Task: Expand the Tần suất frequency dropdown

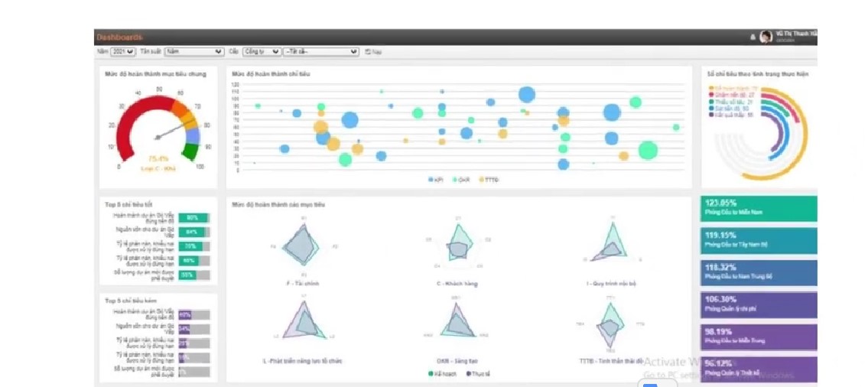Action: click(194, 52)
